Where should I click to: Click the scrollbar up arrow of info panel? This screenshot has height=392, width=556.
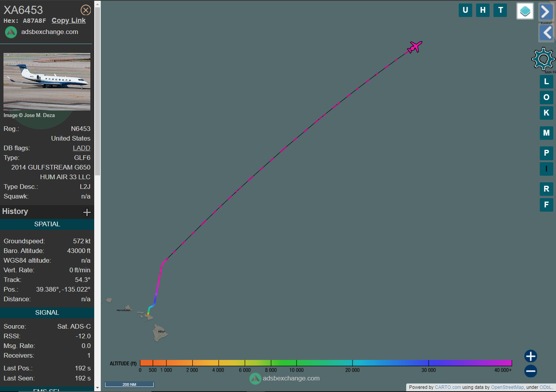click(97, 4)
